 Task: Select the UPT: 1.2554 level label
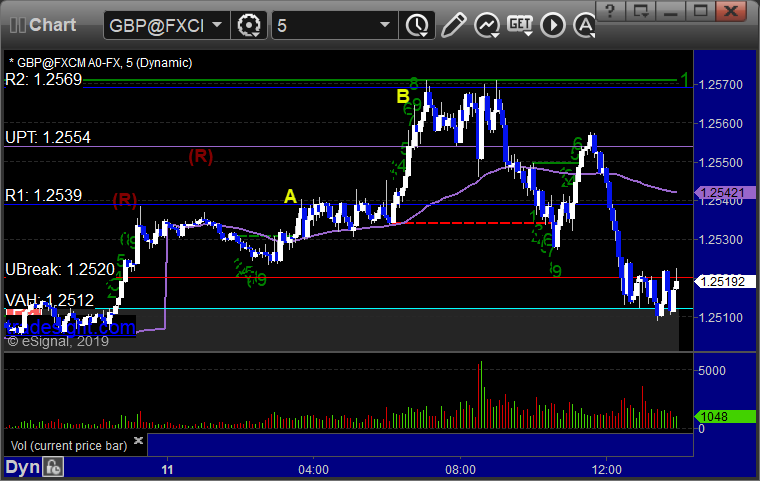click(48, 138)
